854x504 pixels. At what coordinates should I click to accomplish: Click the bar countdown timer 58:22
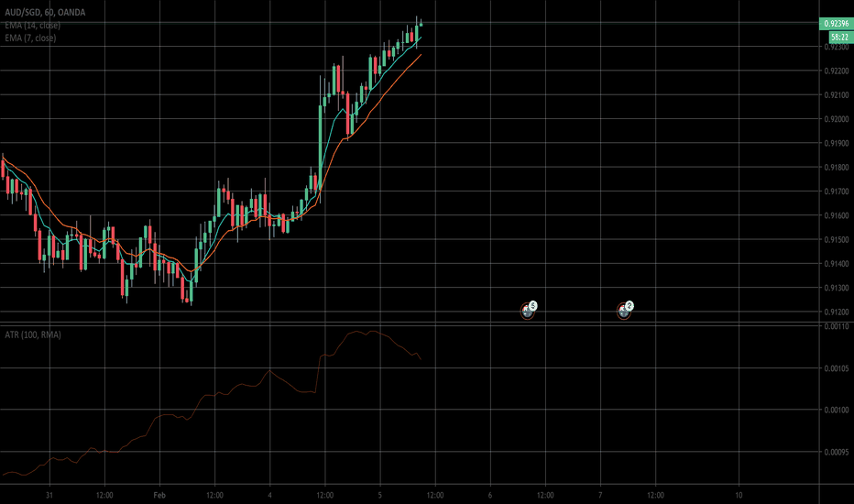coord(840,37)
